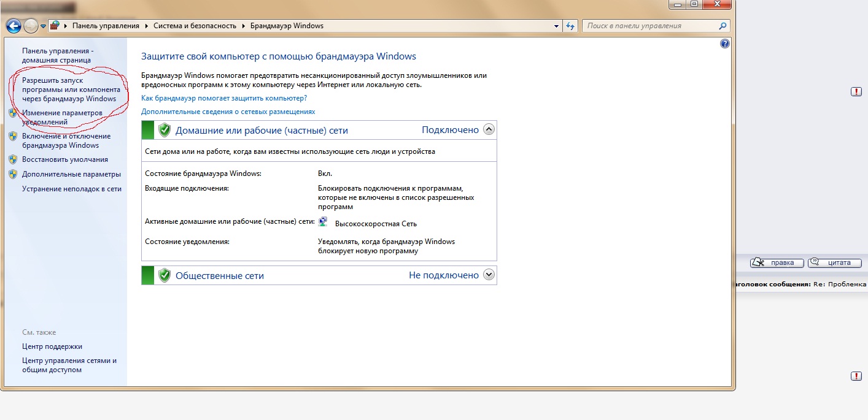Click 'Подключено' status in home networks header

tap(450, 130)
